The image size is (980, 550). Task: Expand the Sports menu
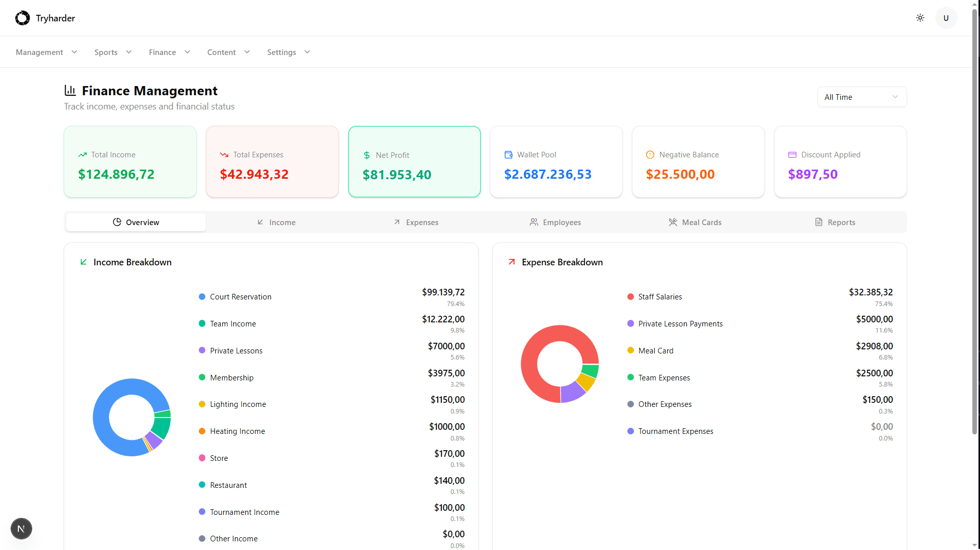click(x=112, y=52)
